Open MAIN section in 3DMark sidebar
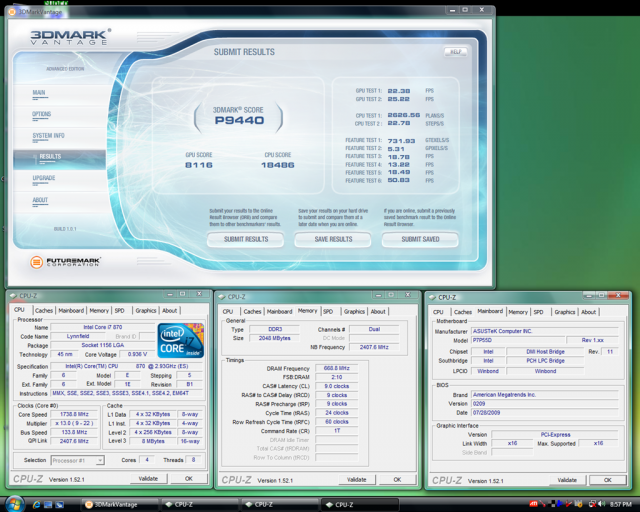 coord(39,93)
